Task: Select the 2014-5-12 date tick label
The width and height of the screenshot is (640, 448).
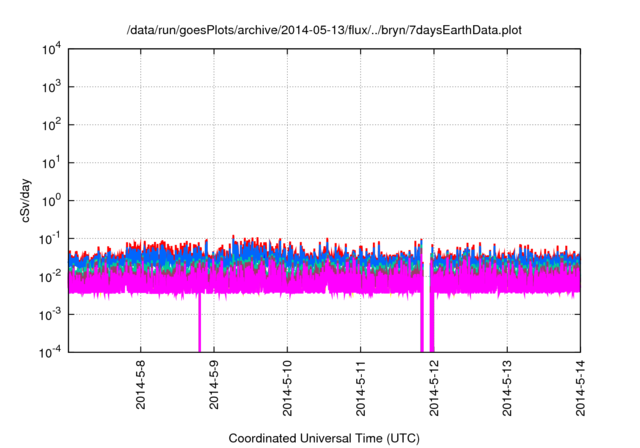Action: click(434, 388)
